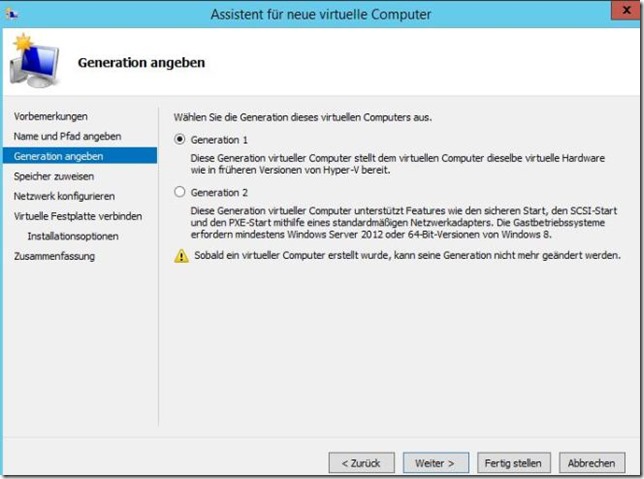The width and height of the screenshot is (644, 479).
Task: Click the Zurück button
Action: coord(361,463)
